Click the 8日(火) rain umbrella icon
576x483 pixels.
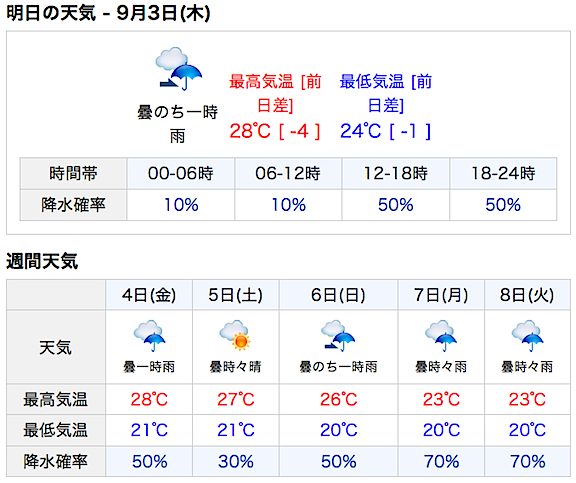coord(527,336)
